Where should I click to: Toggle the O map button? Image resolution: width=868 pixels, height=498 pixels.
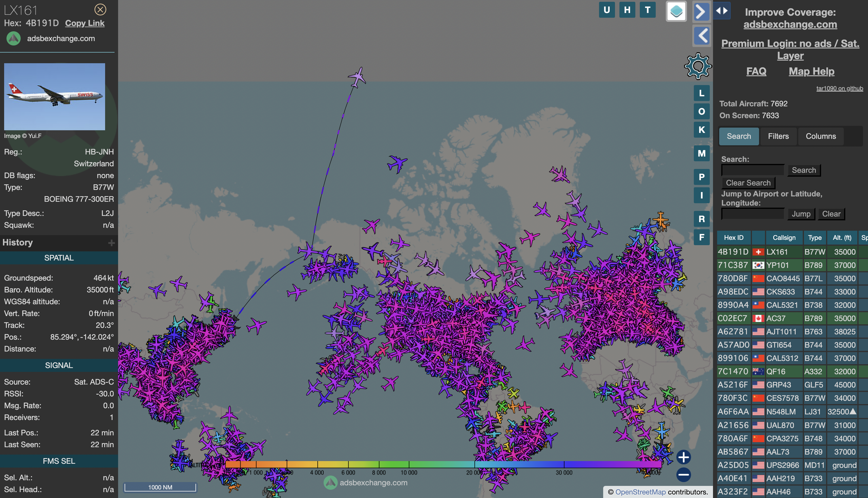point(701,111)
